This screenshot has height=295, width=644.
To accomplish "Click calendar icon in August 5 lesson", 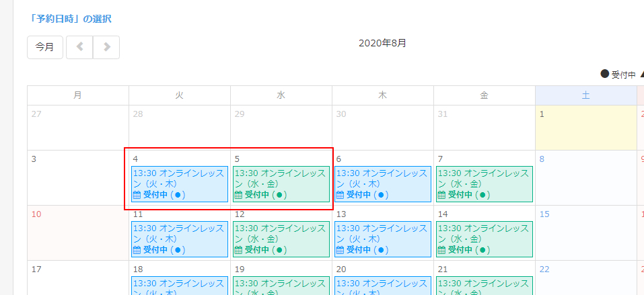I will tap(238, 195).
